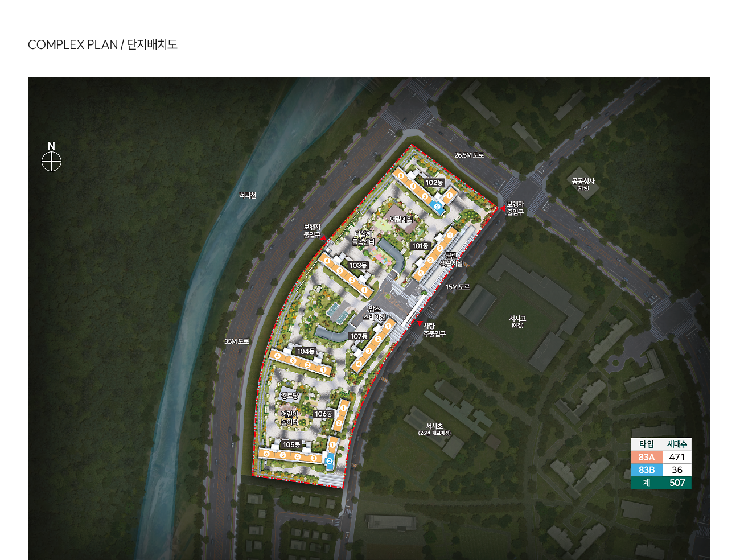
Task: Click the 맘스 스테이션 label
Action: (x=375, y=313)
